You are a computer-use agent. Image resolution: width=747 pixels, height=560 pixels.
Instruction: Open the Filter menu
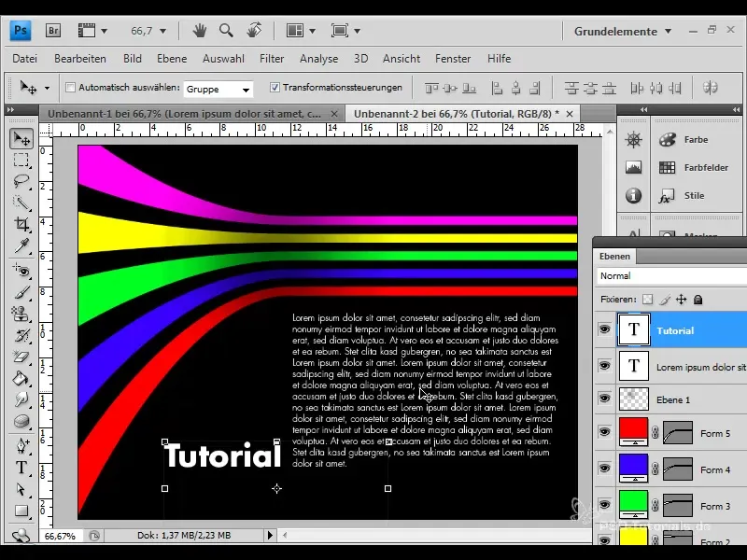(272, 59)
